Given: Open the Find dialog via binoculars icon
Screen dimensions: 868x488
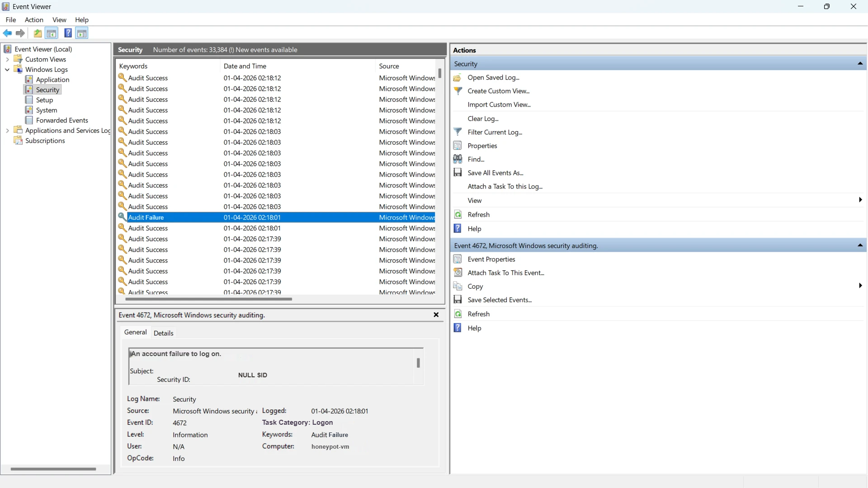Looking at the screenshot, I should pos(458,159).
